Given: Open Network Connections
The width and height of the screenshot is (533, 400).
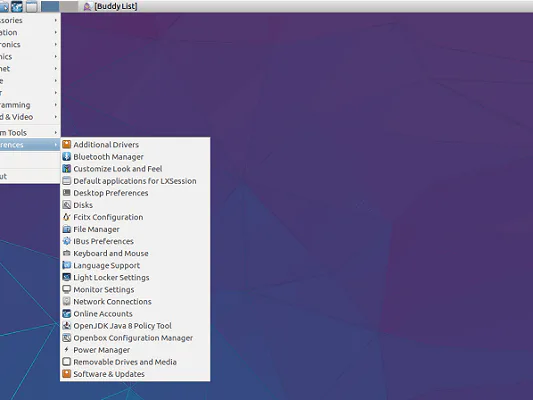Looking at the screenshot, I should (135, 301).
